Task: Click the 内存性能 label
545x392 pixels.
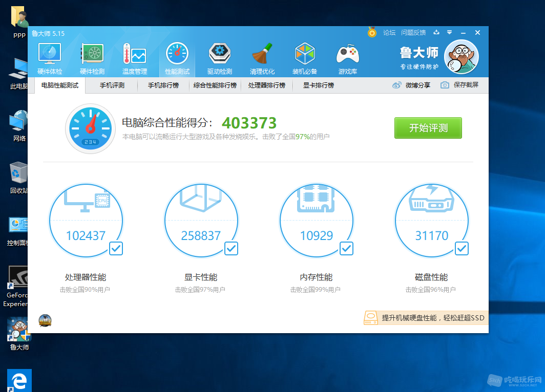Action: pyautogui.click(x=317, y=277)
